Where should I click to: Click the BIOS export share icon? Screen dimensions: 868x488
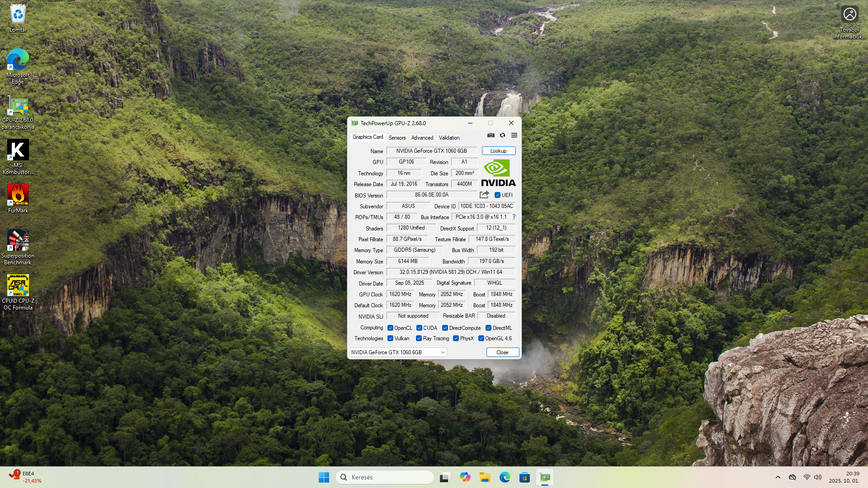point(484,195)
